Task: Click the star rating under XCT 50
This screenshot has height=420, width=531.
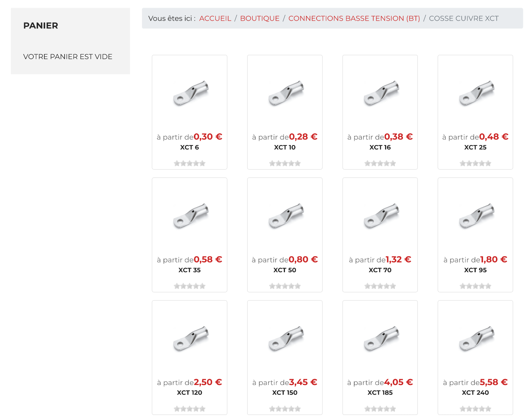Action: pos(285,286)
